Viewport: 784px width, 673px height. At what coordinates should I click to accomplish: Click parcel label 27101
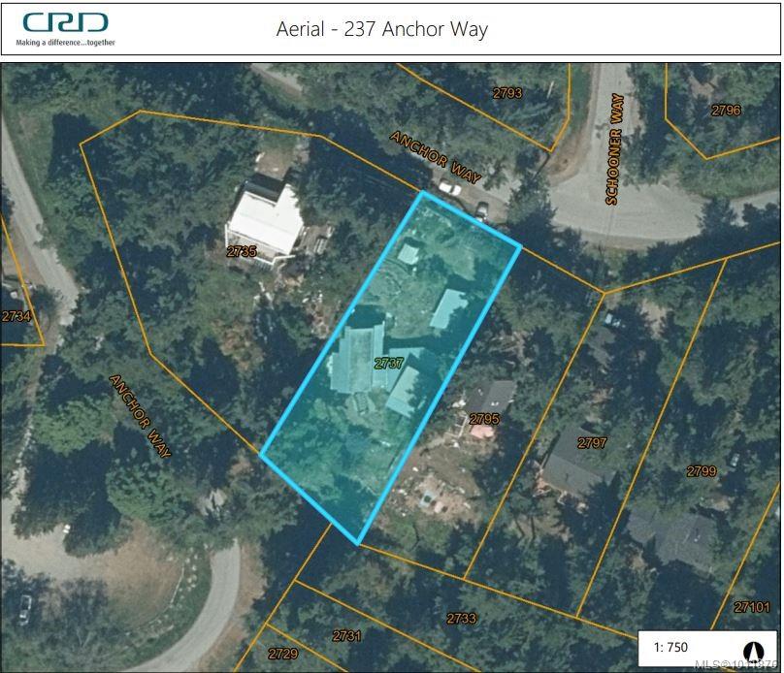click(x=752, y=607)
